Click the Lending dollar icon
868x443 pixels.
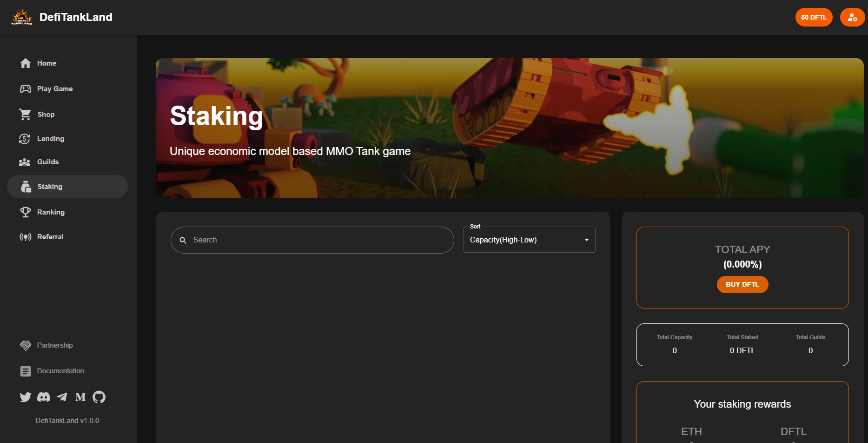click(x=25, y=139)
